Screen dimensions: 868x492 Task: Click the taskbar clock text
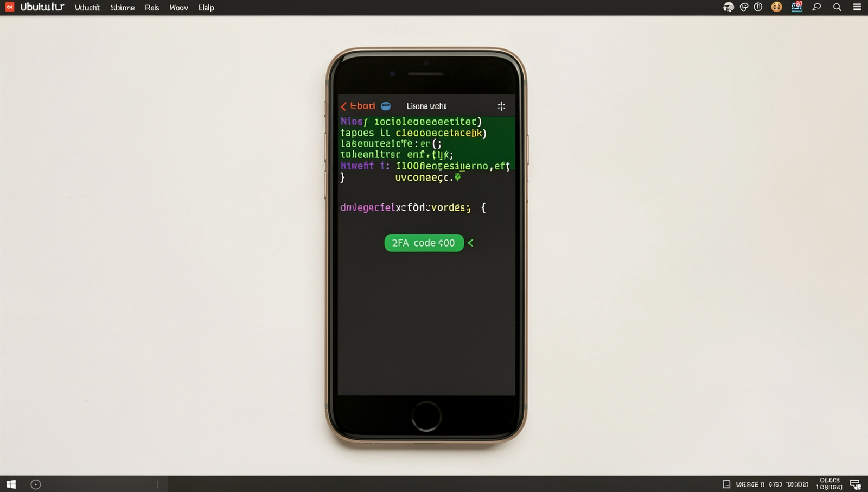tap(829, 484)
